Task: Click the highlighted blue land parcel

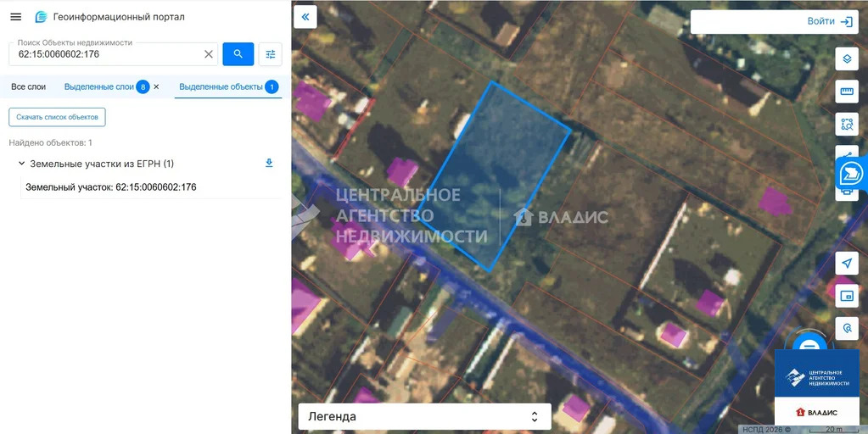Action: [493, 175]
